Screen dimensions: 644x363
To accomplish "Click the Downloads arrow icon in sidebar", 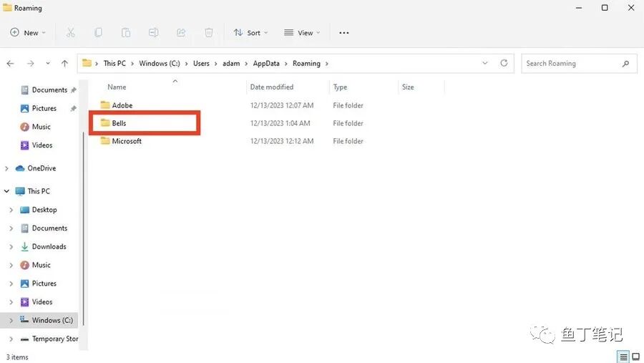I will 24,246.
